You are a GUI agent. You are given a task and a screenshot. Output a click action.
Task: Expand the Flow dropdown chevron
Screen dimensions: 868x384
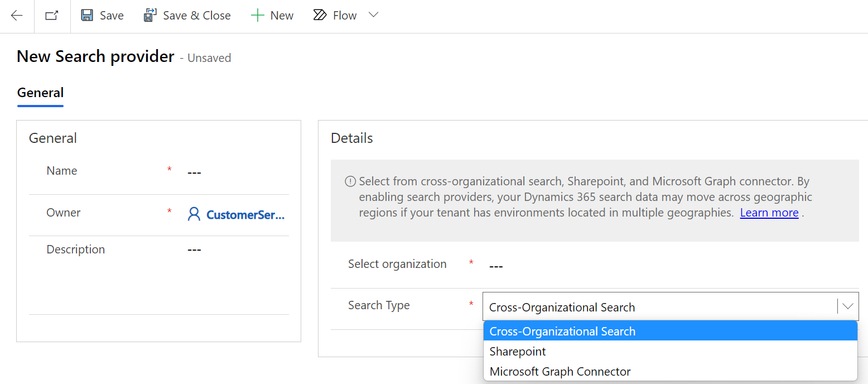374,15
